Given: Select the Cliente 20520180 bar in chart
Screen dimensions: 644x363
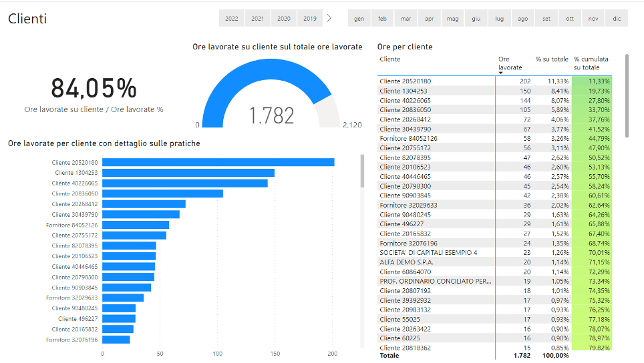Looking at the screenshot, I should (x=218, y=162).
